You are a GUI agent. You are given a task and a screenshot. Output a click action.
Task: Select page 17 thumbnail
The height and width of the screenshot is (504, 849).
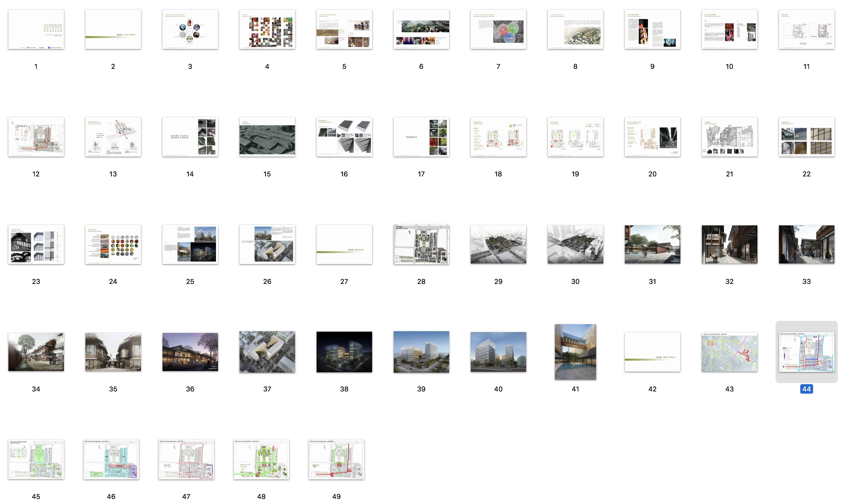(421, 137)
